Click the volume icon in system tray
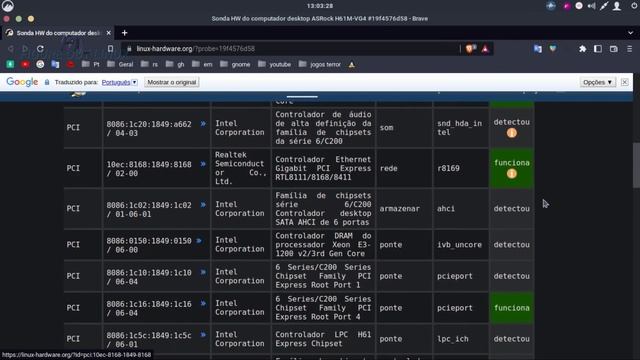The width and height of the screenshot is (640, 360). (591, 6)
